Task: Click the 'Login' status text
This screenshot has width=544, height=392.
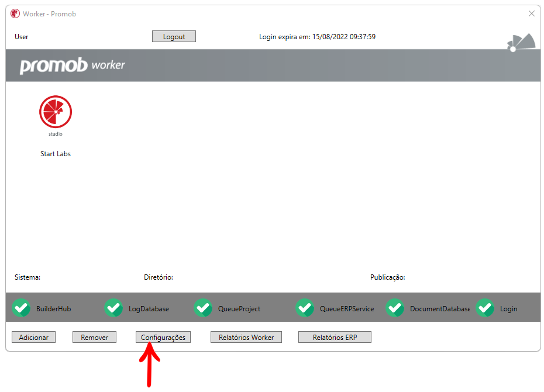Action: (509, 309)
